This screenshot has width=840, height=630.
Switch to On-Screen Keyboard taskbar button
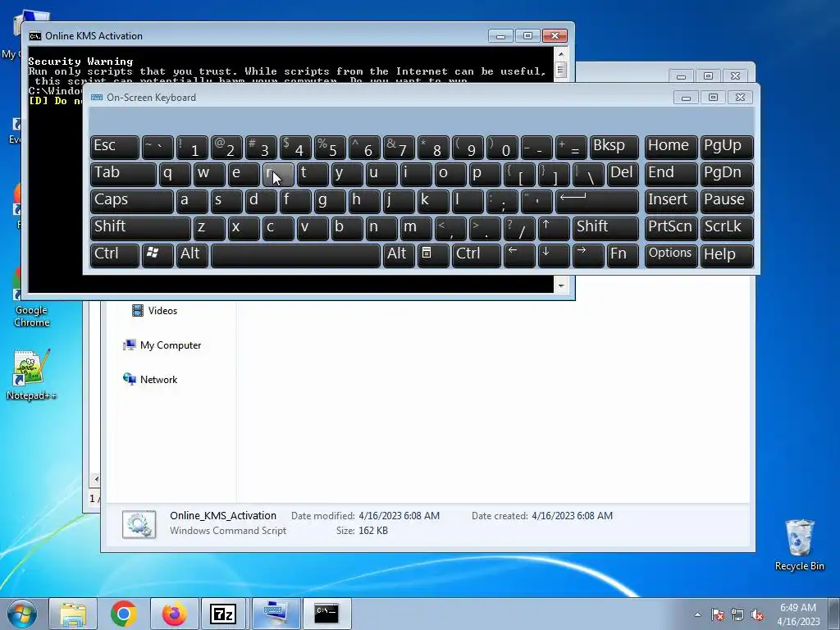click(276, 614)
